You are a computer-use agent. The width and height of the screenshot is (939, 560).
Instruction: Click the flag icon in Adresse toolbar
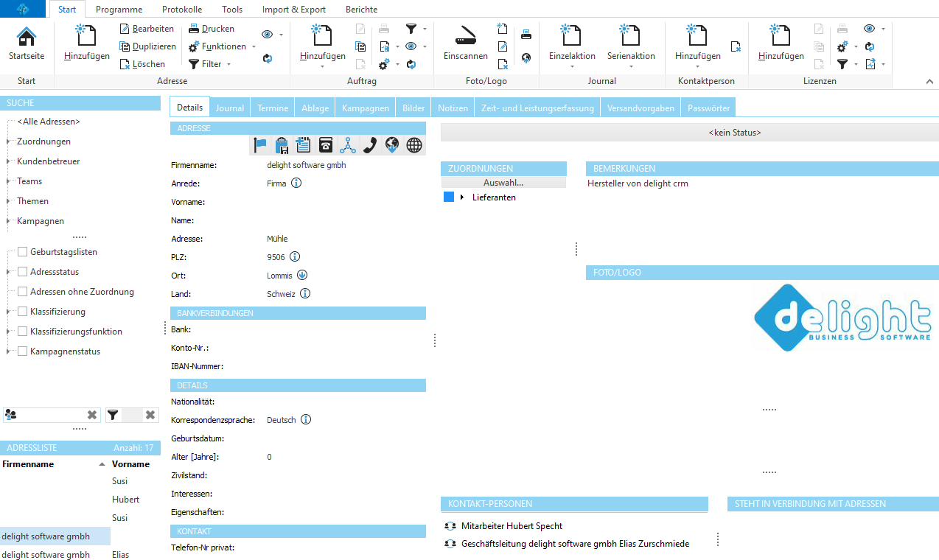[259, 145]
